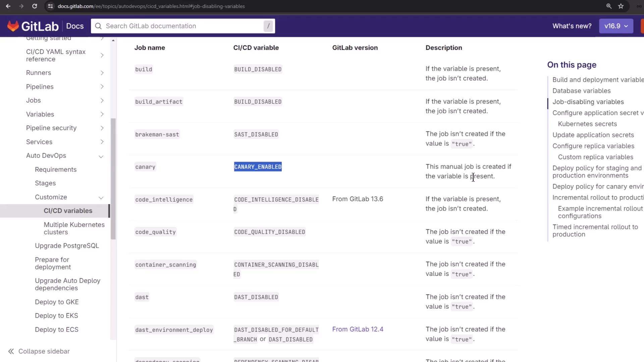Click the slash shortcut key icon
The image size is (644, 362).
(268, 26)
